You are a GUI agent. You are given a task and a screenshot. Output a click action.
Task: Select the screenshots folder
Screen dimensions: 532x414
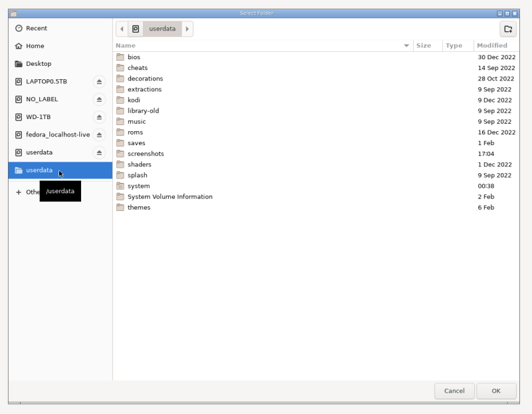click(315, 154)
